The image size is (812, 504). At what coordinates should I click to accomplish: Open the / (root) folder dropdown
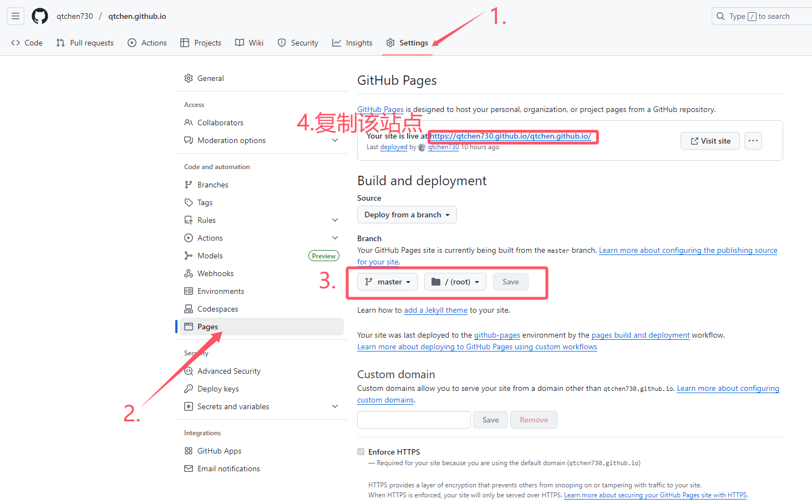[x=455, y=282]
